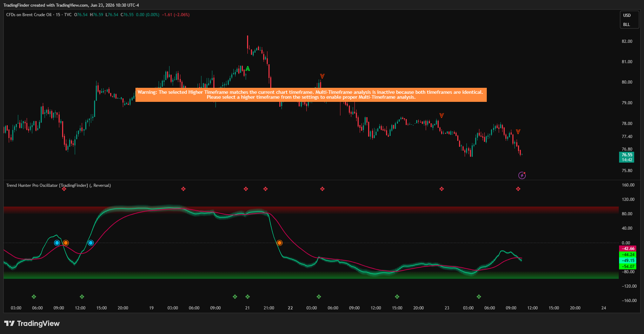The image size is (644, 334).
Task: Select the red down-arrow just above the warning banner
Action: 322,76
